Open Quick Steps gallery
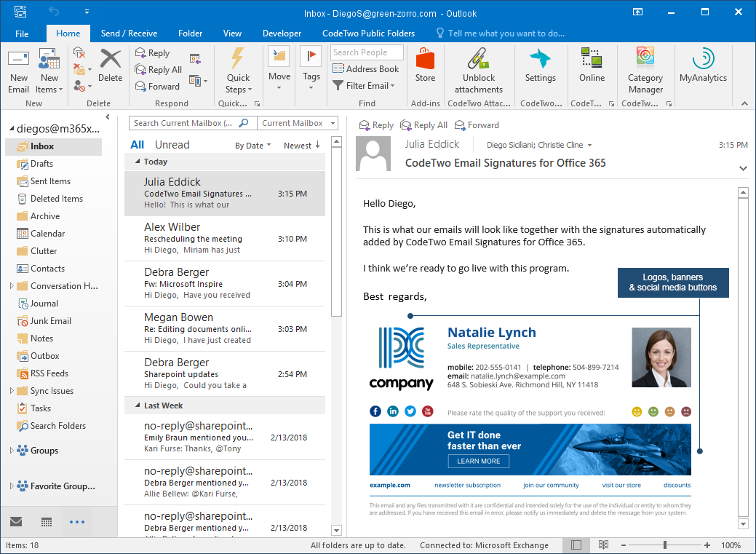Screen dimensions: 756x554 [x=238, y=71]
